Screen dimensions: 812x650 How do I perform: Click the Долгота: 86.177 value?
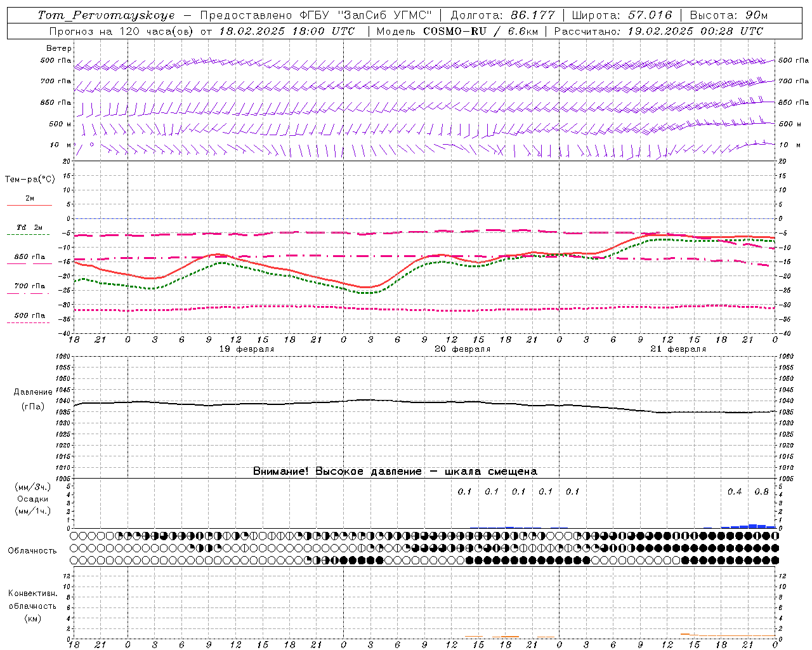point(502,15)
